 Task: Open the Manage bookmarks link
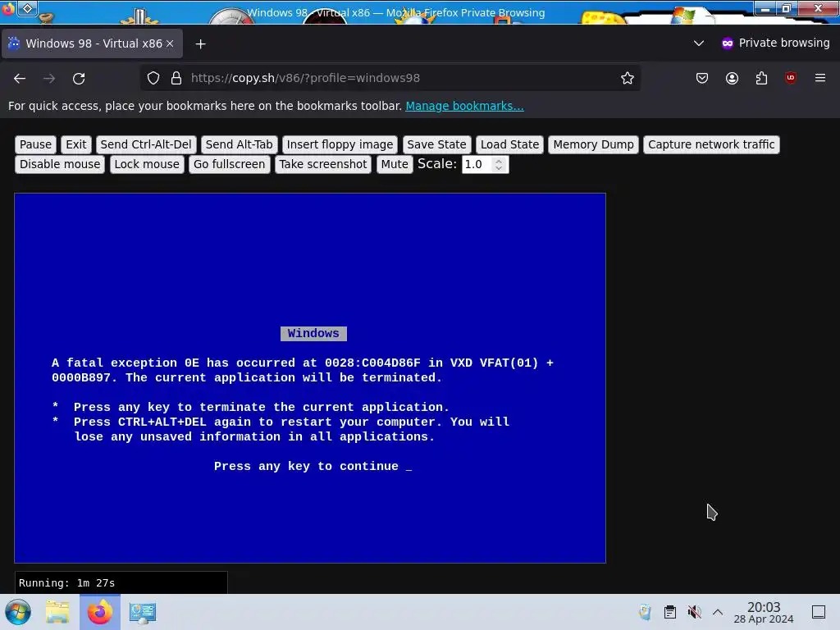(x=464, y=106)
